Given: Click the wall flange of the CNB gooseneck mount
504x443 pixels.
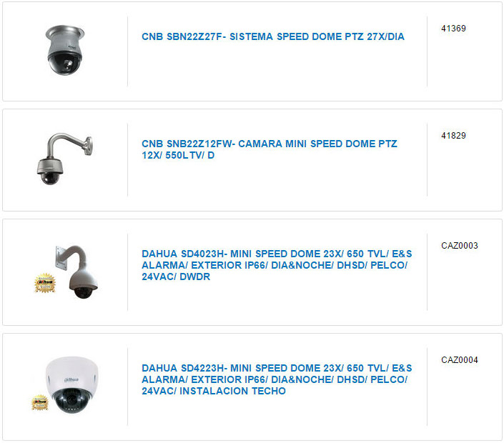Looking at the screenshot, I should pyautogui.click(x=89, y=146).
